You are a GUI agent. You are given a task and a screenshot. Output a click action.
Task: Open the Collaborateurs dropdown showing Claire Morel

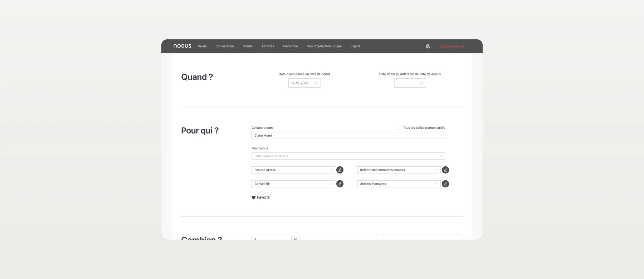click(348, 136)
